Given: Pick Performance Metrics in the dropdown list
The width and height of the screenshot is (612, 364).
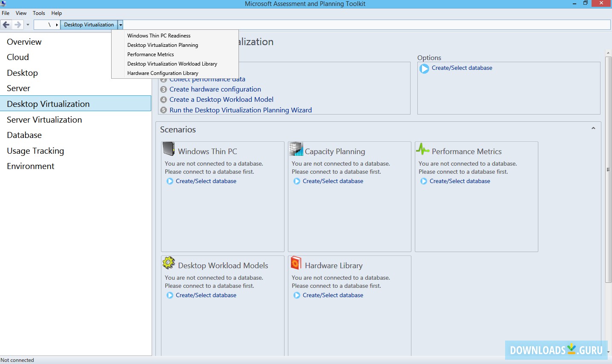Looking at the screenshot, I should click(x=150, y=54).
